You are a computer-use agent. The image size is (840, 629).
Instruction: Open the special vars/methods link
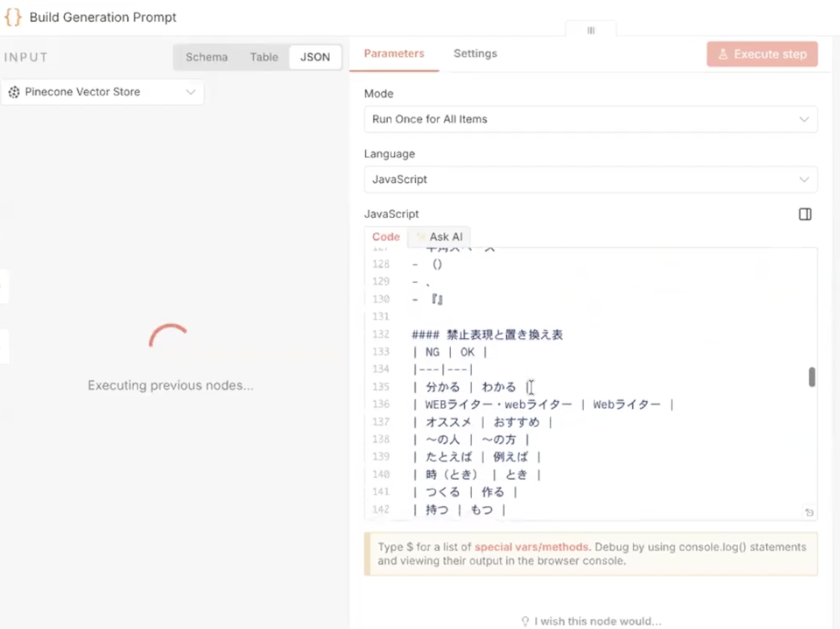click(x=531, y=547)
